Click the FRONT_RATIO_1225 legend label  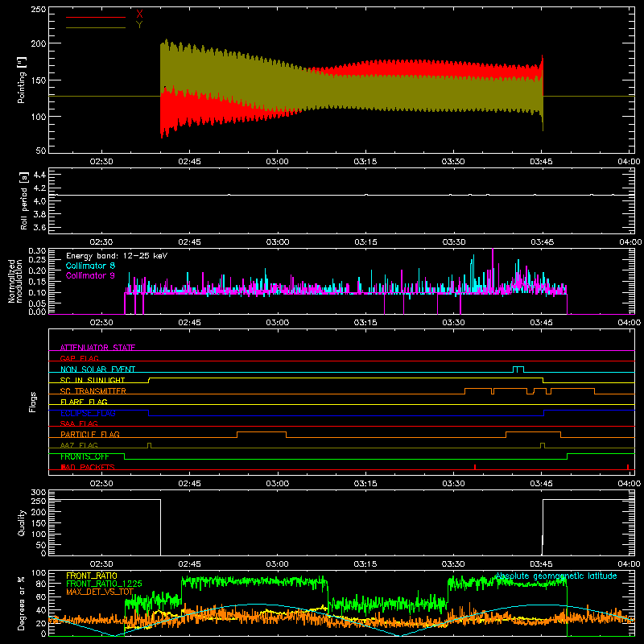[104, 584]
